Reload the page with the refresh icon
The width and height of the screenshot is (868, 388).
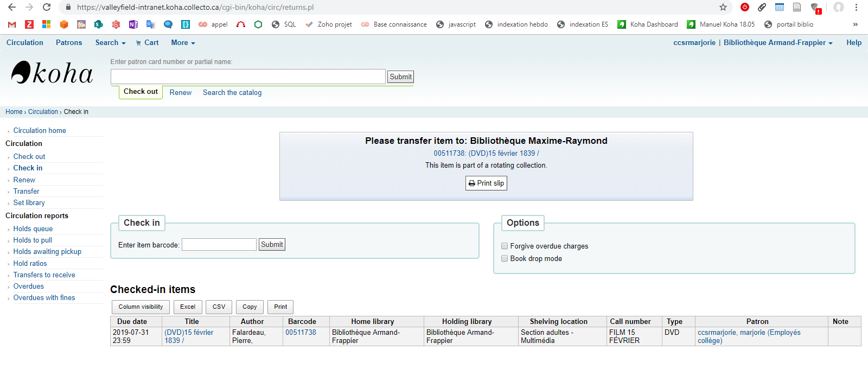click(x=47, y=7)
